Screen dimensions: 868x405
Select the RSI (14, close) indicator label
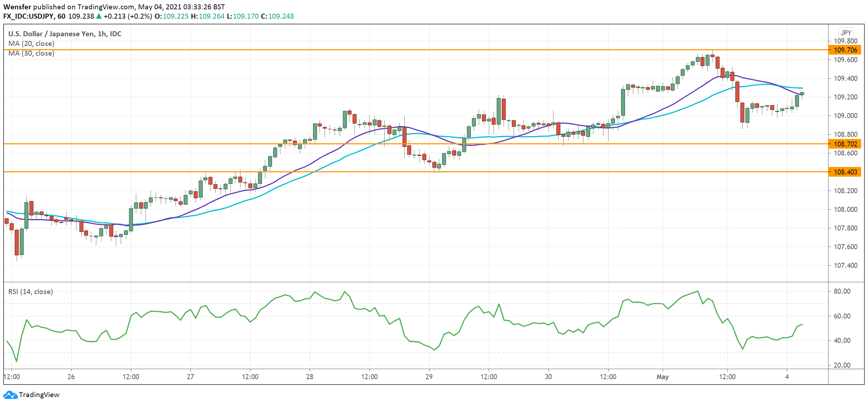click(x=31, y=292)
